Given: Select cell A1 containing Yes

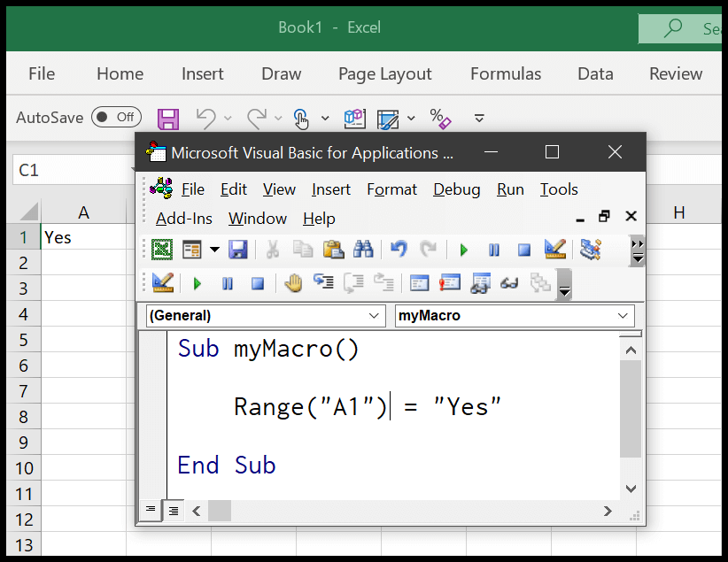Looking at the screenshot, I should (x=83, y=237).
